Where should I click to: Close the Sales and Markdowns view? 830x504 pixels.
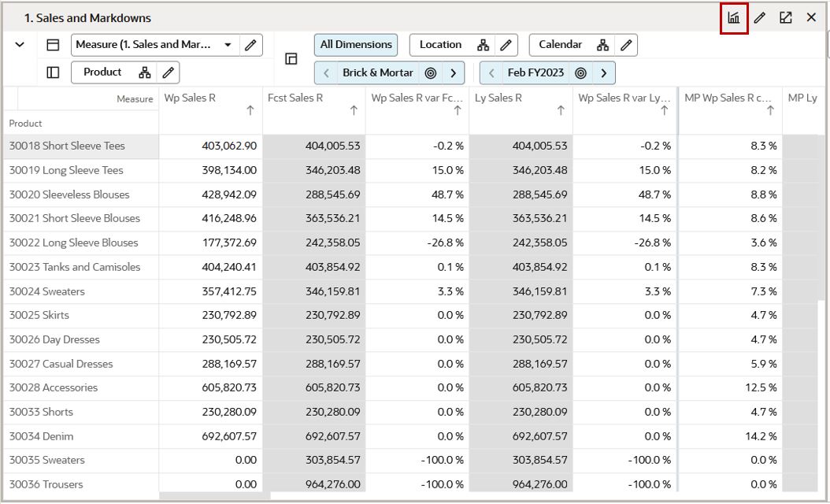pyautogui.click(x=811, y=17)
